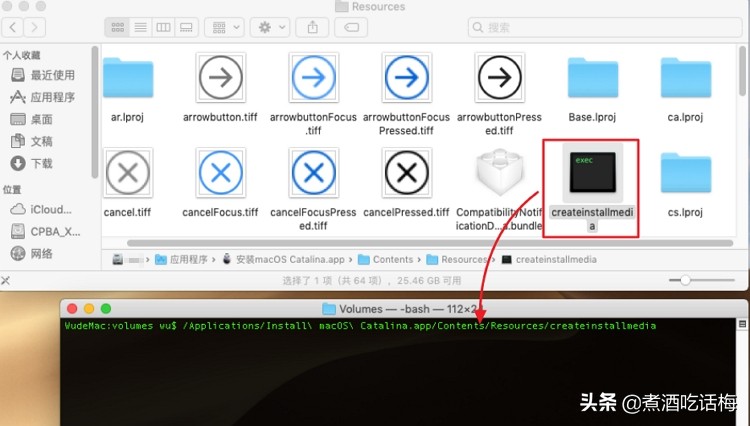
Task: Click the tools icon in status bar corner
Action: [5, 281]
